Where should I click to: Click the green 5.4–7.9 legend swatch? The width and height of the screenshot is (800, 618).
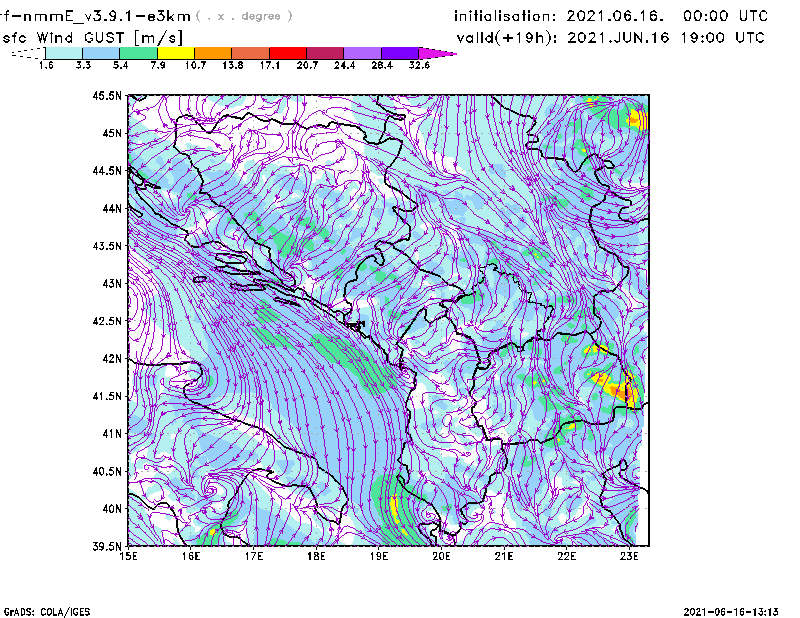pos(138,53)
